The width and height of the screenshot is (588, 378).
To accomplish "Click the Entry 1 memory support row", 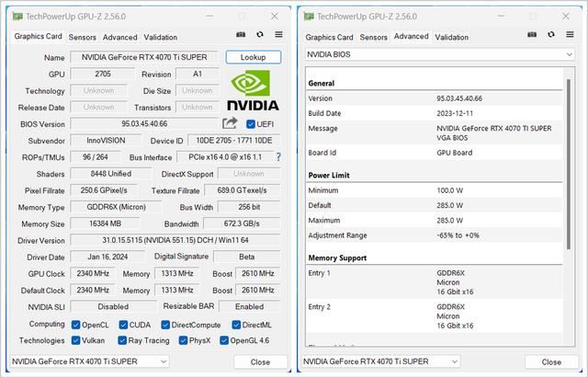I will pyautogui.click(x=435, y=282).
